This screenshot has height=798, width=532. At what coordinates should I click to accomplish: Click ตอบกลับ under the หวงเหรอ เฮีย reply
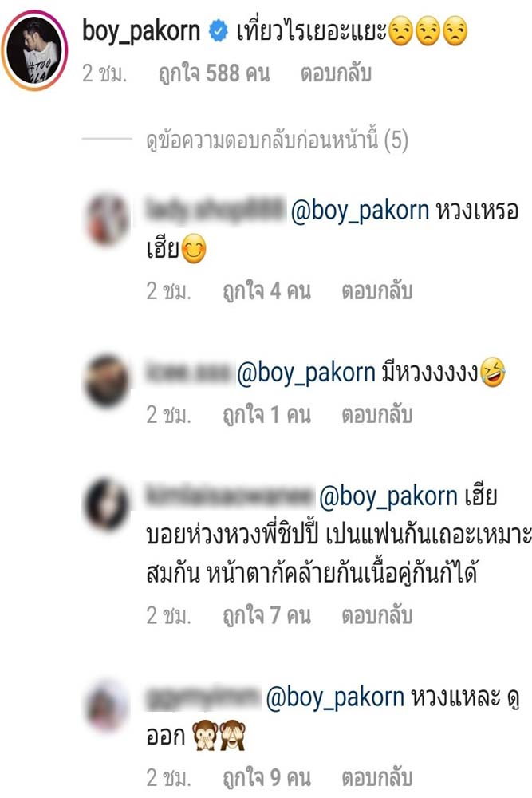pos(376,291)
